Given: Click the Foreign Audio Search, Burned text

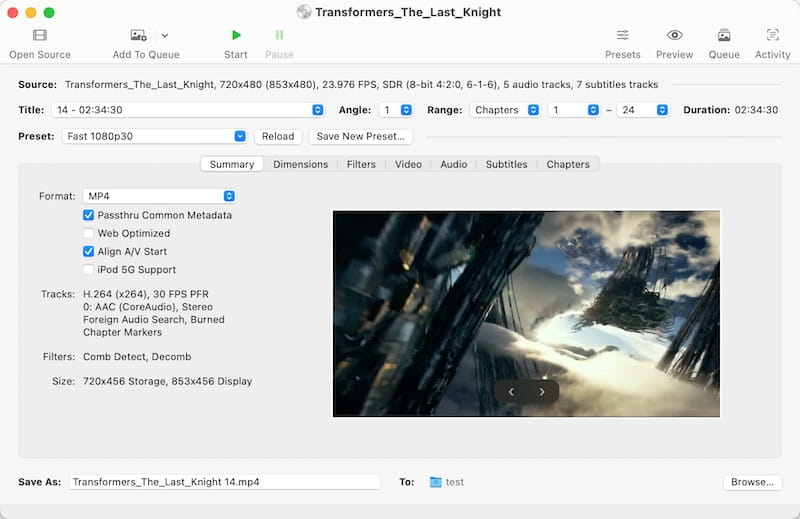Looking at the screenshot, I should [154, 319].
